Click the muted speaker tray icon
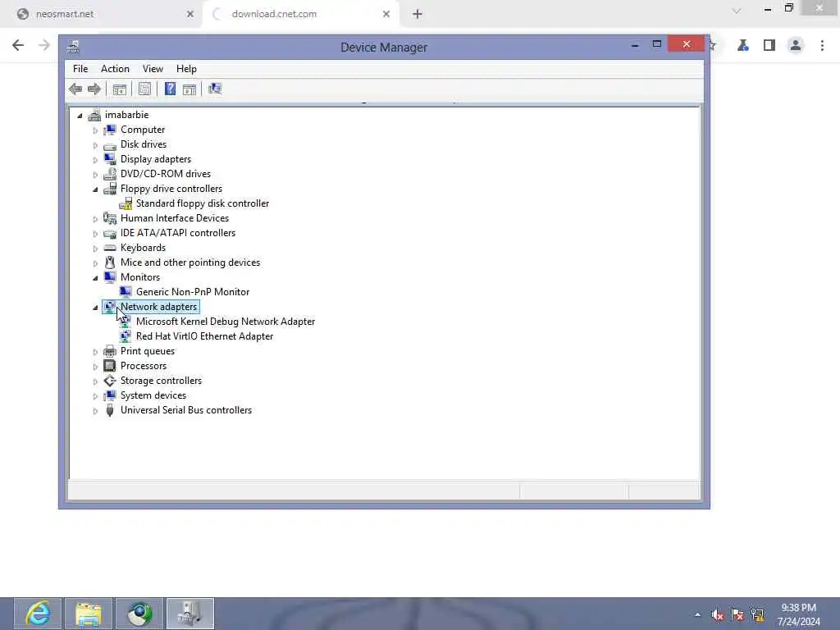This screenshot has height=630, width=840. point(717,615)
